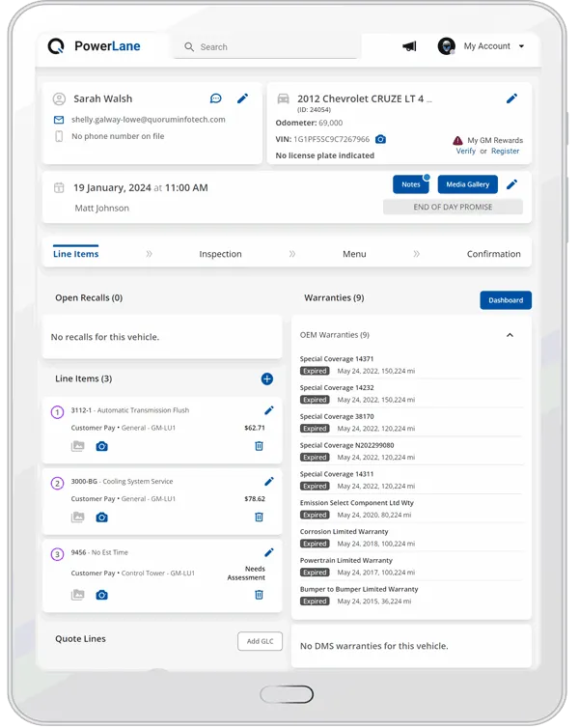Click the Verify GM Rewards link
This screenshot has height=728, width=579.
(x=466, y=151)
